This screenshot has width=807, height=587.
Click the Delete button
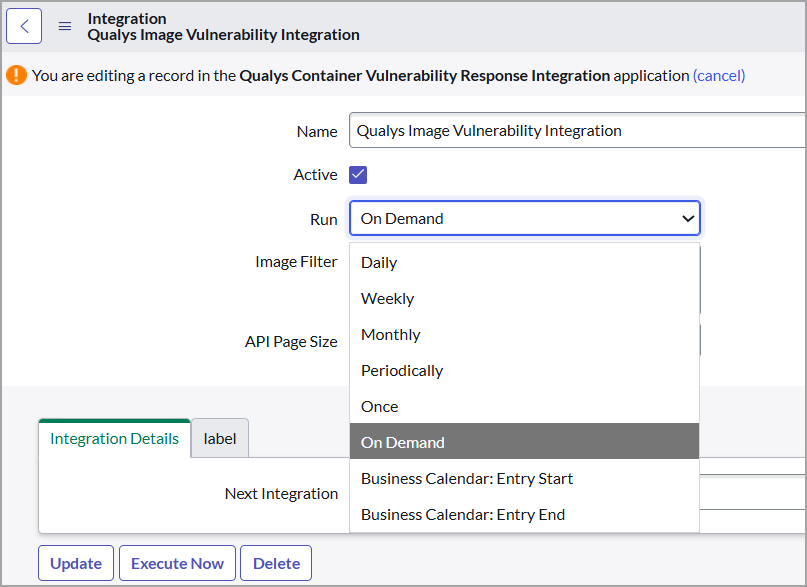[x=276, y=563]
